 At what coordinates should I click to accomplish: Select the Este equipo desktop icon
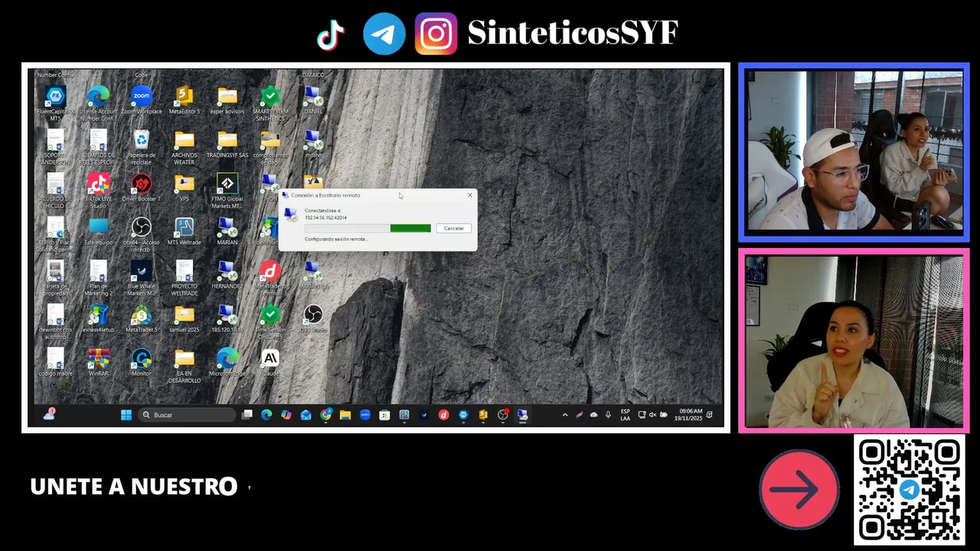tap(98, 231)
